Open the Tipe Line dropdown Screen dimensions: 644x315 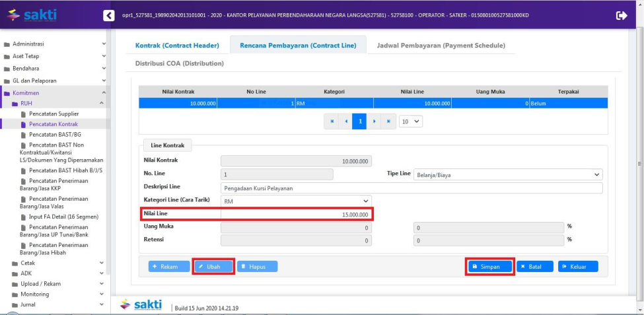coord(508,174)
